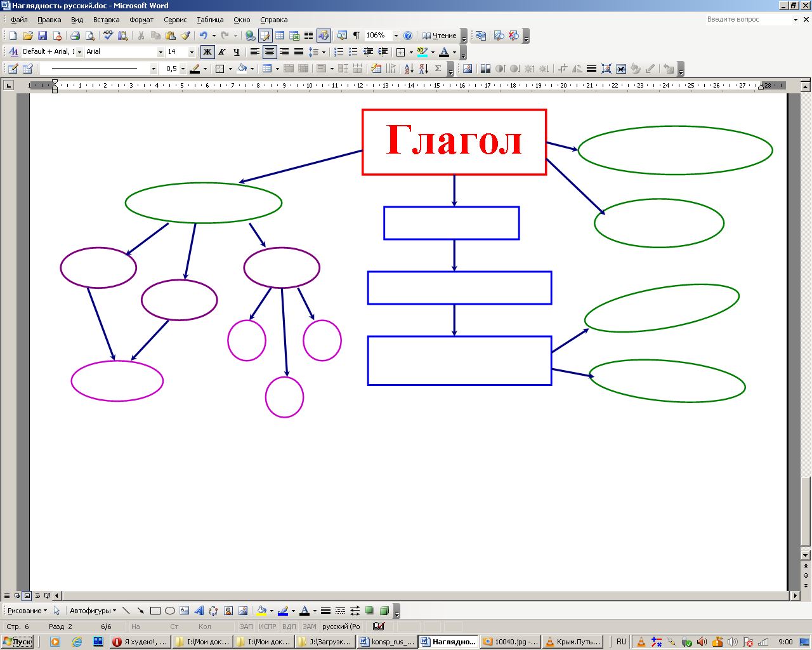Create a new blank document
Screen dimensions: 812x650
[13, 36]
